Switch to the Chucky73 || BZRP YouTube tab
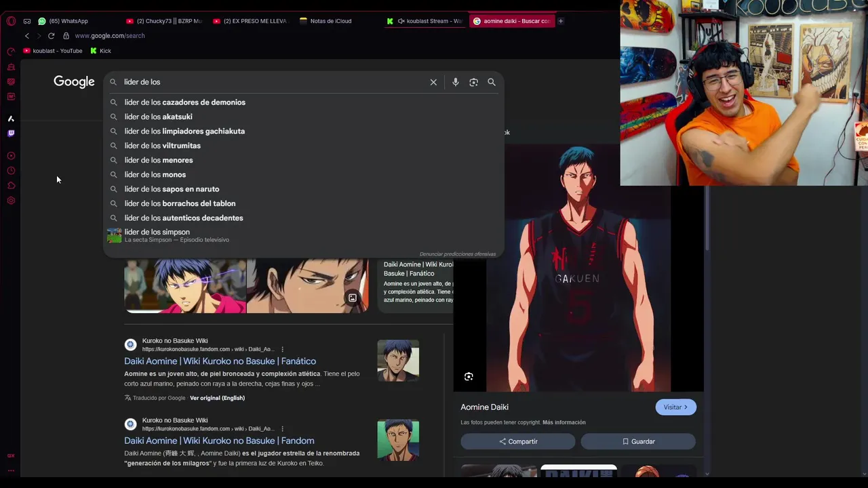Image resolution: width=868 pixels, height=488 pixels. coord(165,21)
